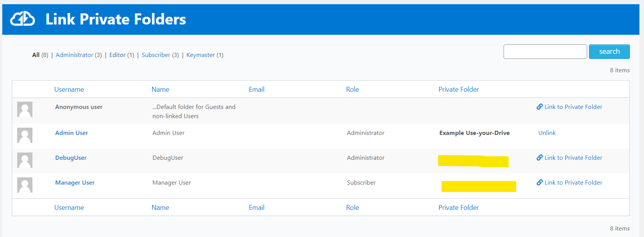Click the Admin User avatar image
The height and width of the screenshot is (237, 644).
pos(25,135)
